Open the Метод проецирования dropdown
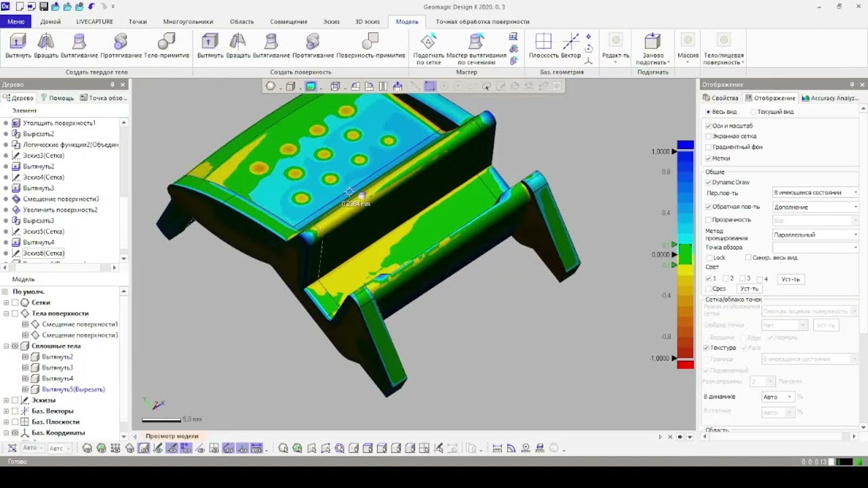The width and height of the screenshot is (868, 488). coord(816,235)
